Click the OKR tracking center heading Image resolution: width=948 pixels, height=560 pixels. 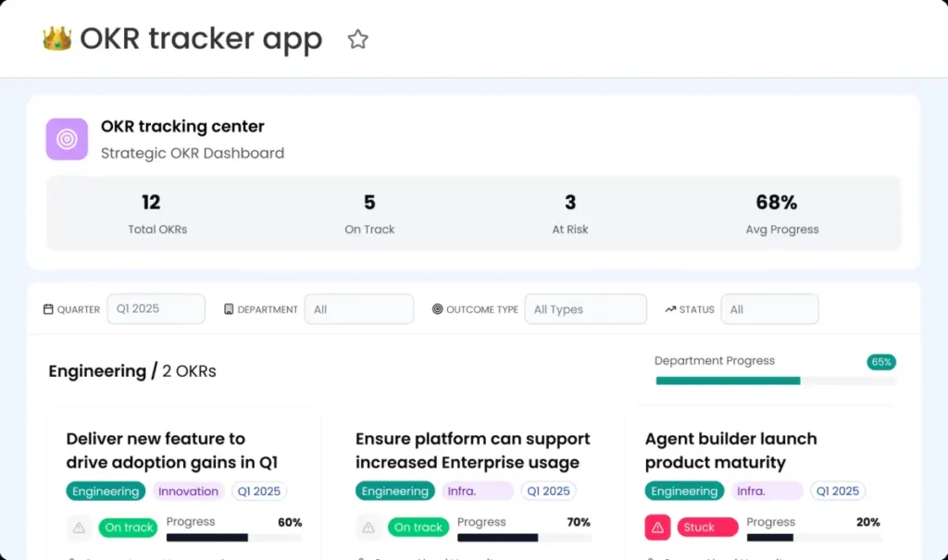(x=182, y=127)
